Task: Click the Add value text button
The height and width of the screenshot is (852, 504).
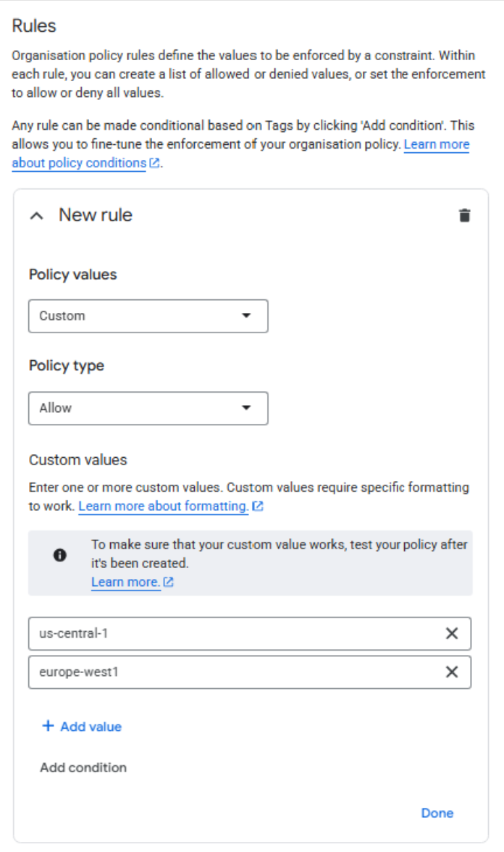Action: [x=91, y=727]
